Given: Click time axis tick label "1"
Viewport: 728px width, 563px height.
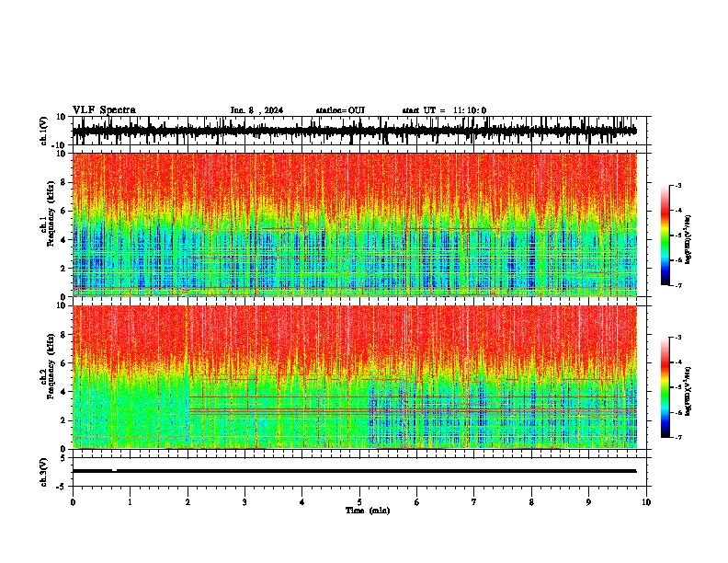Looking at the screenshot, I should click(130, 501).
